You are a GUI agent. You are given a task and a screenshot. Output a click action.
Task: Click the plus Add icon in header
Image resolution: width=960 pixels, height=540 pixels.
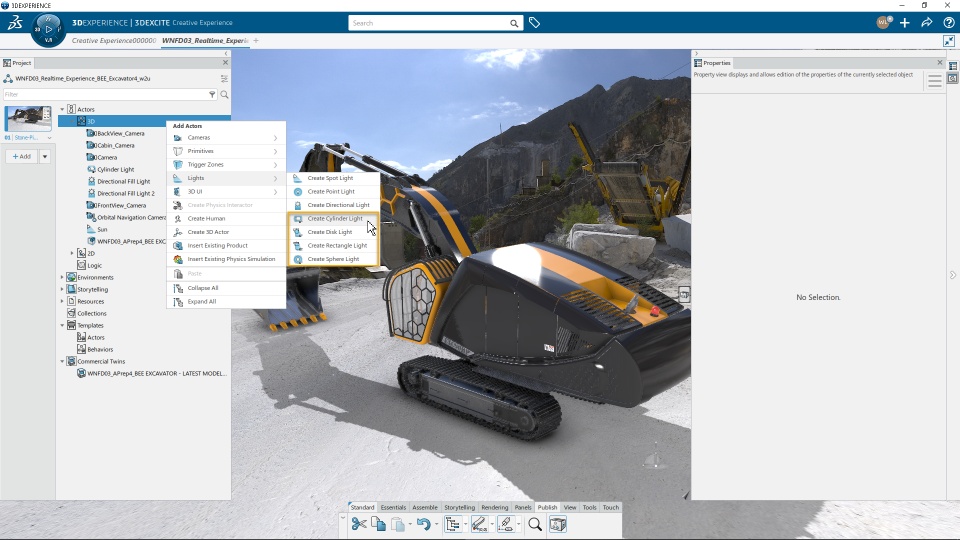pyautogui.click(x=905, y=23)
